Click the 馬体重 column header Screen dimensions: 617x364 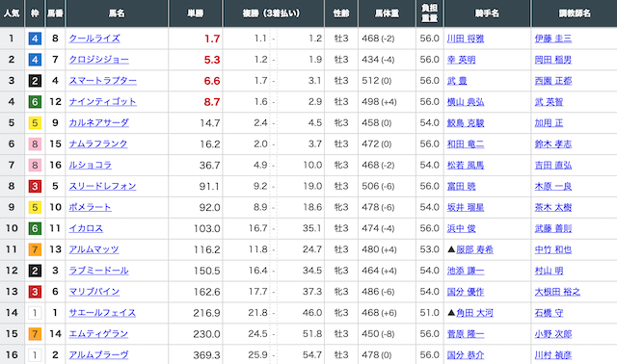pos(387,13)
